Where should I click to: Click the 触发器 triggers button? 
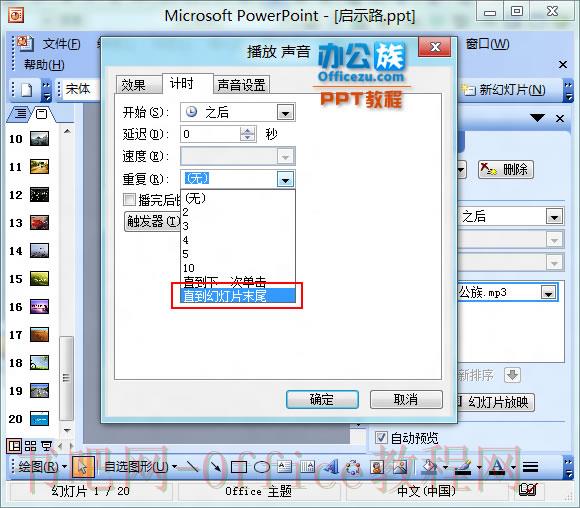coord(153,221)
